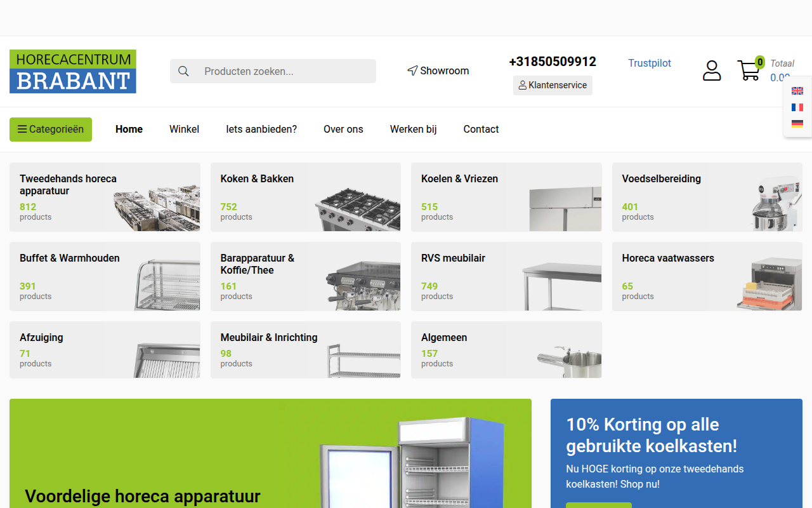Image resolution: width=812 pixels, height=508 pixels.
Task: Click the espresso machine product image
Action: tap(363, 286)
